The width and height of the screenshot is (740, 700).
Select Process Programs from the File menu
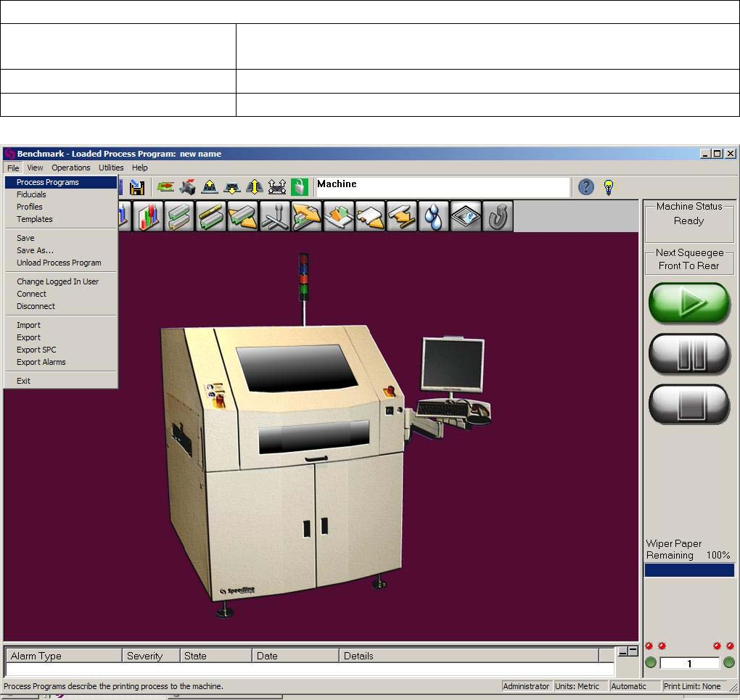(x=48, y=182)
